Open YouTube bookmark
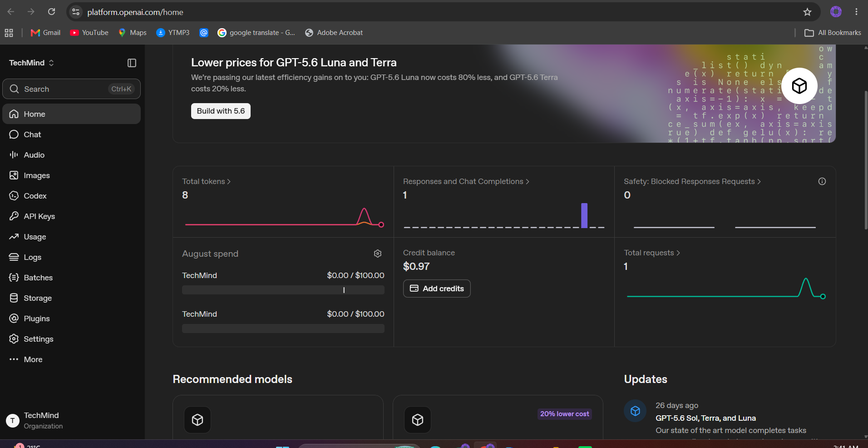 tap(89, 33)
